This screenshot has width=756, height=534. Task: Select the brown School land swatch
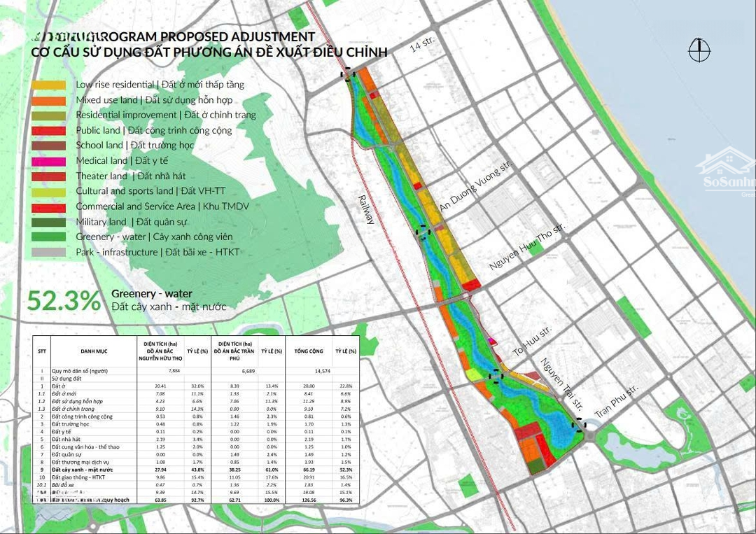click(x=48, y=146)
